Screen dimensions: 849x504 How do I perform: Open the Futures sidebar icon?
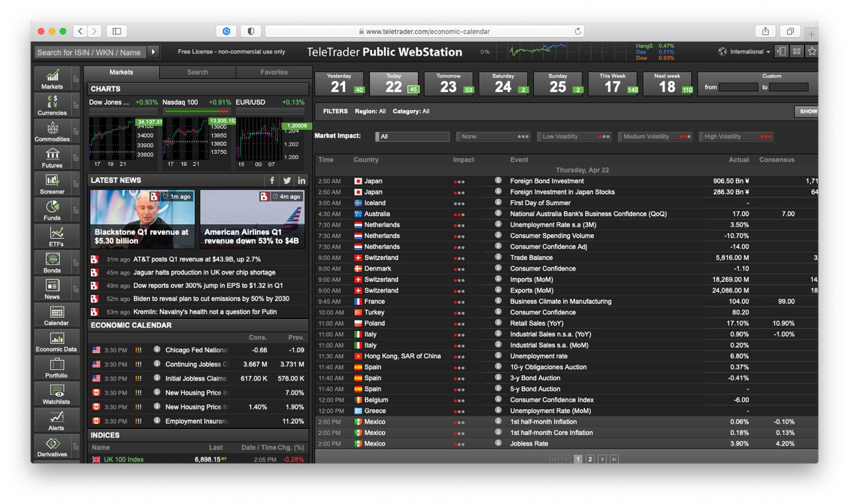point(52,157)
